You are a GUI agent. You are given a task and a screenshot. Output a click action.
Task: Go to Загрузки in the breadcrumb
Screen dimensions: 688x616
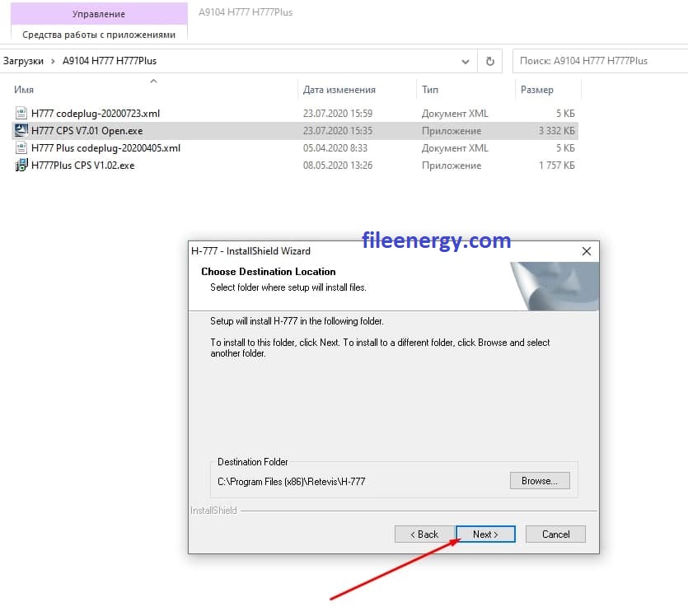coord(23,61)
